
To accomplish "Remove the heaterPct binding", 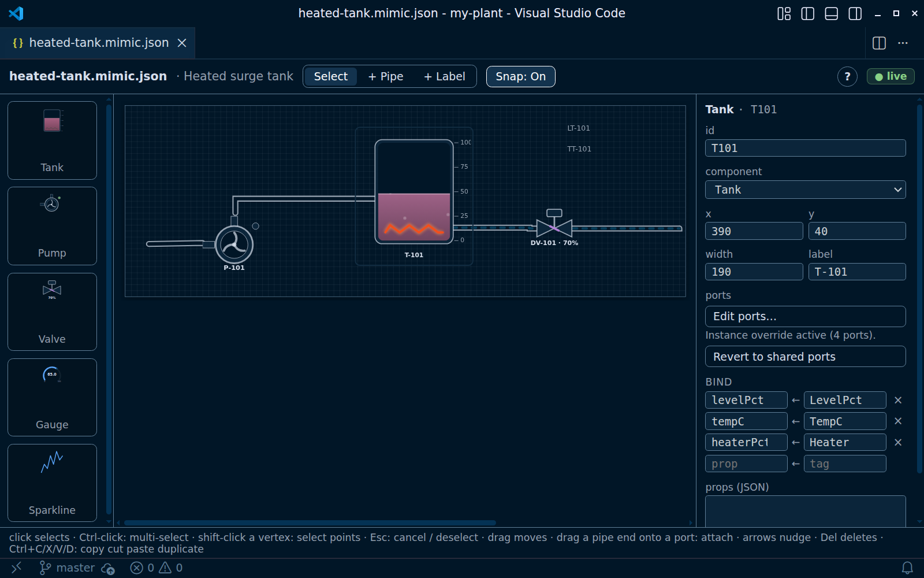I will tap(898, 442).
